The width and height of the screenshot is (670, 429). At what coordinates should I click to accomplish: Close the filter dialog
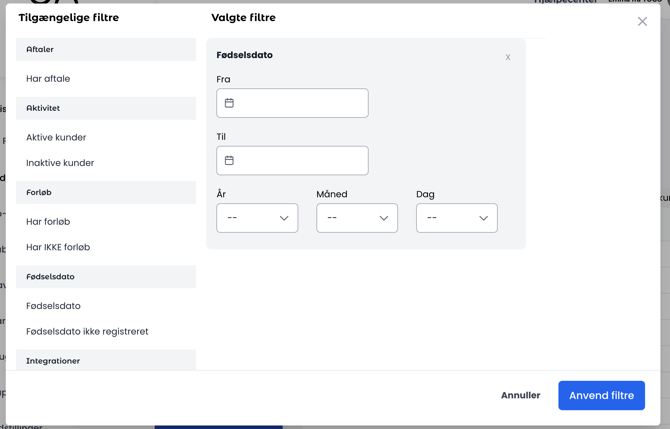(642, 21)
